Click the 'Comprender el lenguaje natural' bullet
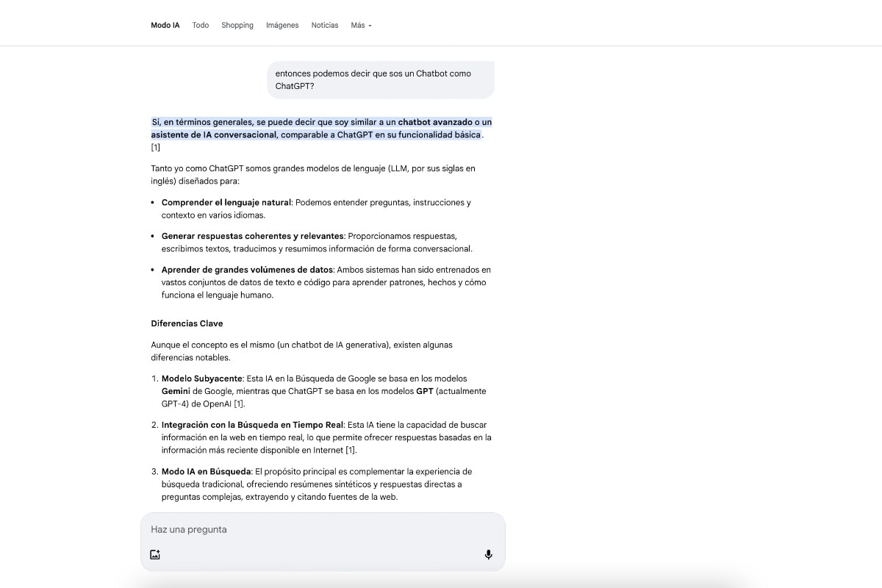The image size is (882, 588). tap(226, 202)
